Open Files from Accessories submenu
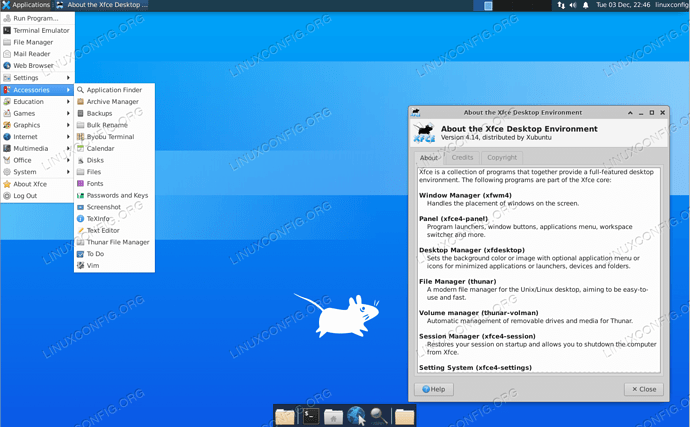The height and width of the screenshot is (427, 690). (x=114, y=172)
